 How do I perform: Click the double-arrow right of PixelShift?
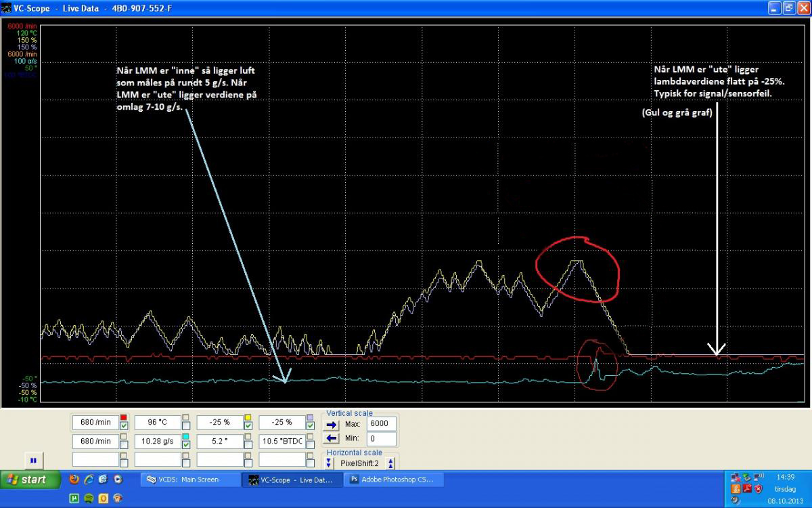click(390, 463)
